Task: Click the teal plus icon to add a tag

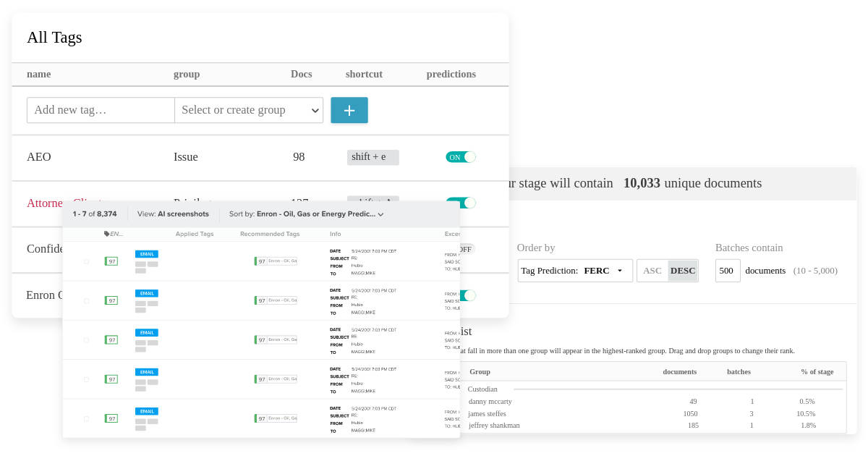Action: pyautogui.click(x=349, y=110)
